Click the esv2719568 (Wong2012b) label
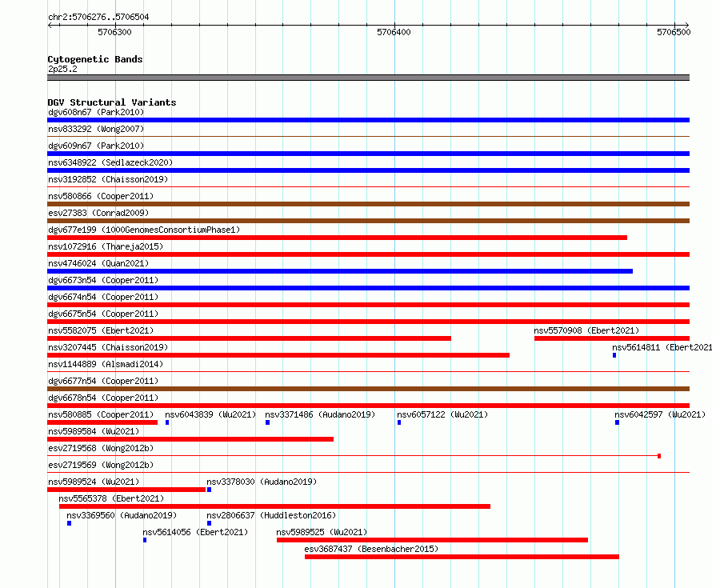The height and width of the screenshot is (588, 712). point(101,448)
